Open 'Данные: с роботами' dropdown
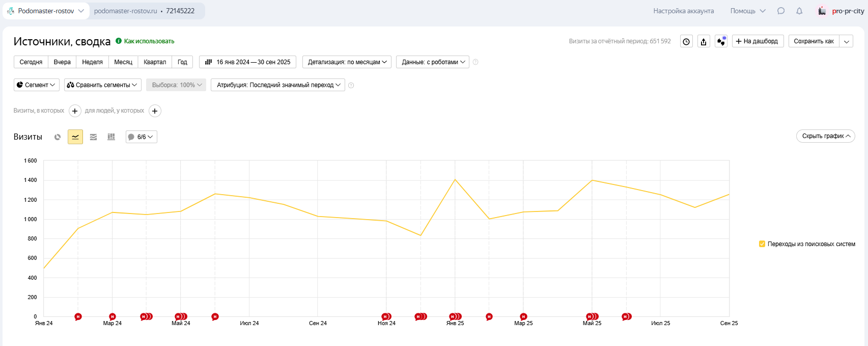868x346 pixels. (x=433, y=62)
